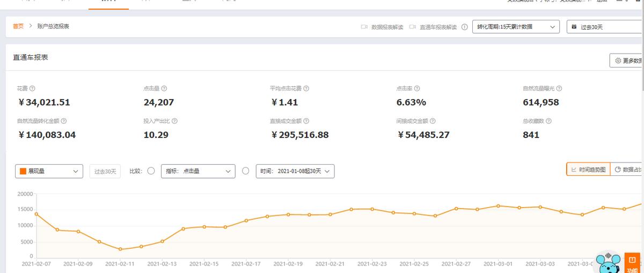Expand the 展现量 metric dropdown
The width and height of the screenshot is (644, 273).
tap(49, 171)
